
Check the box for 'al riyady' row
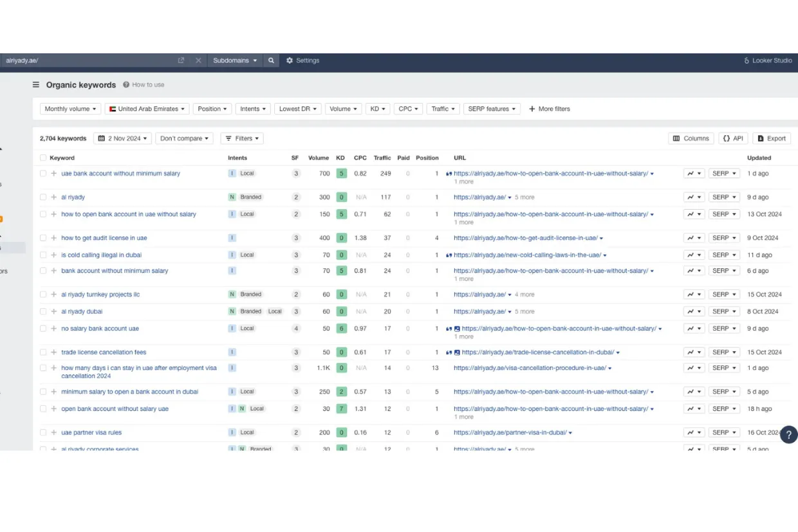click(x=43, y=197)
